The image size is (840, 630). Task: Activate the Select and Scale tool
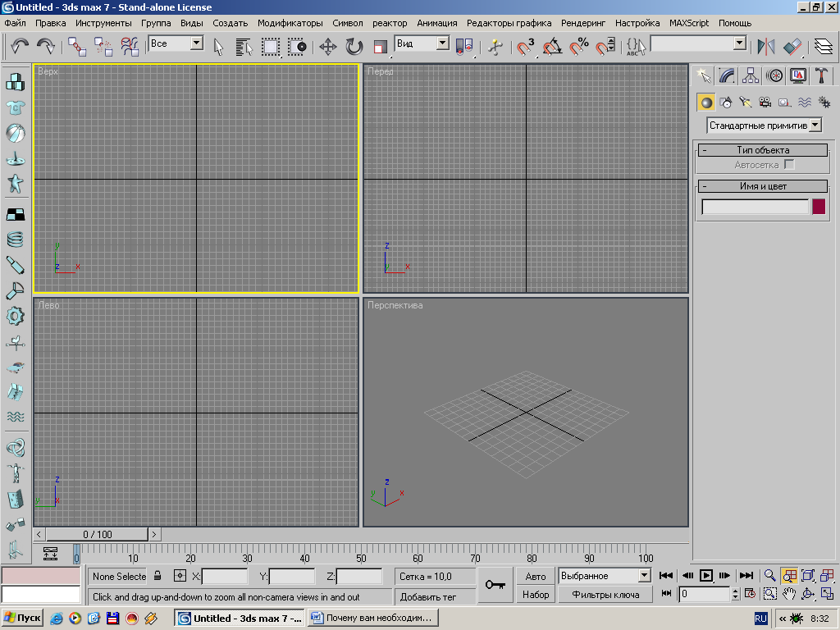click(x=380, y=46)
